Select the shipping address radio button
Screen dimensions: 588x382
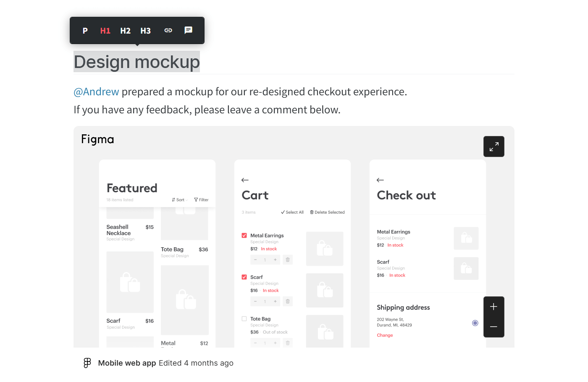pos(475,323)
